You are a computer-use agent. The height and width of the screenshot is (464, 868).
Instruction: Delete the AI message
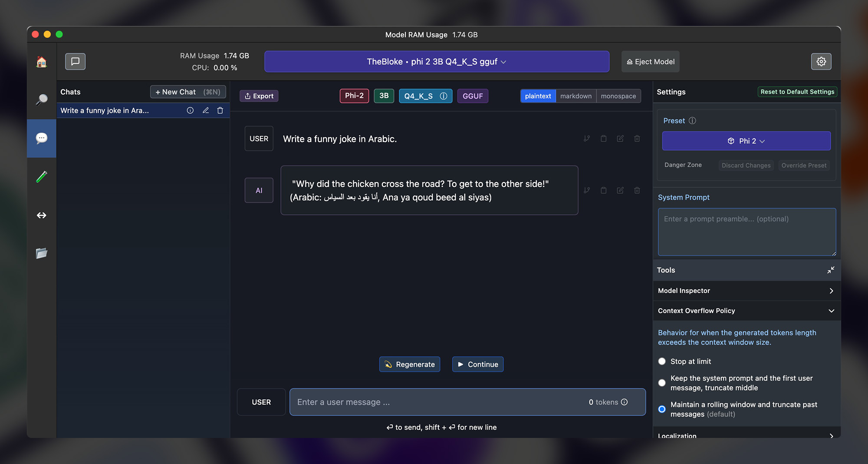point(637,190)
